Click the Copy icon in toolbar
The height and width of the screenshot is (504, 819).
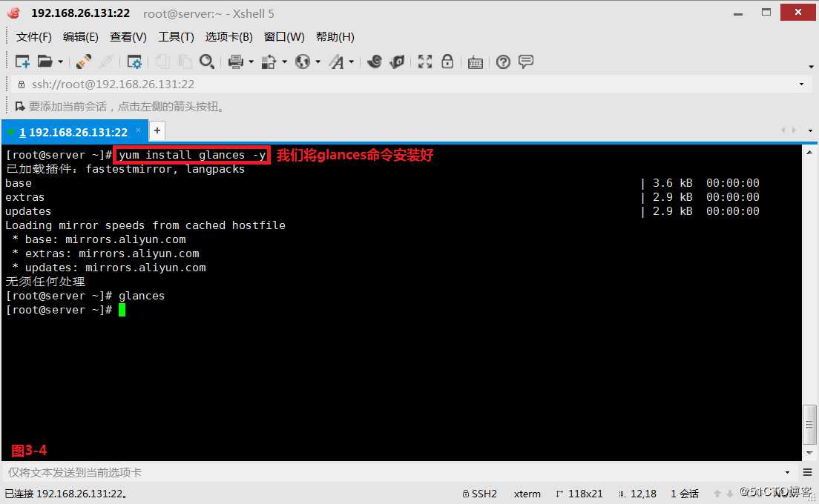click(x=162, y=62)
